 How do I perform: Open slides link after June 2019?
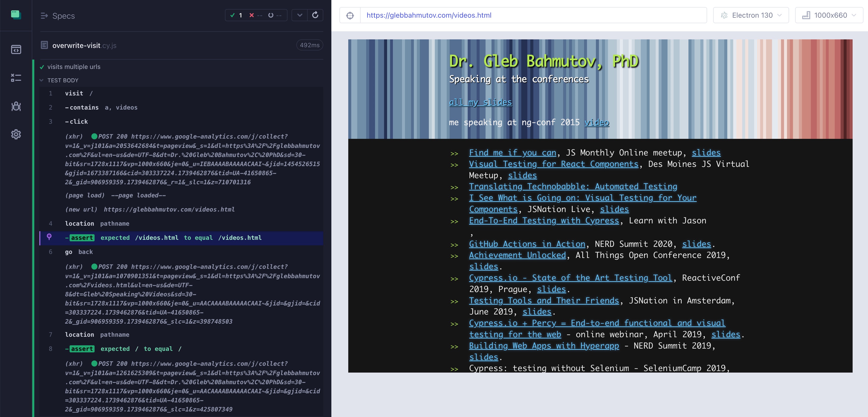click(x=537, y=312)
